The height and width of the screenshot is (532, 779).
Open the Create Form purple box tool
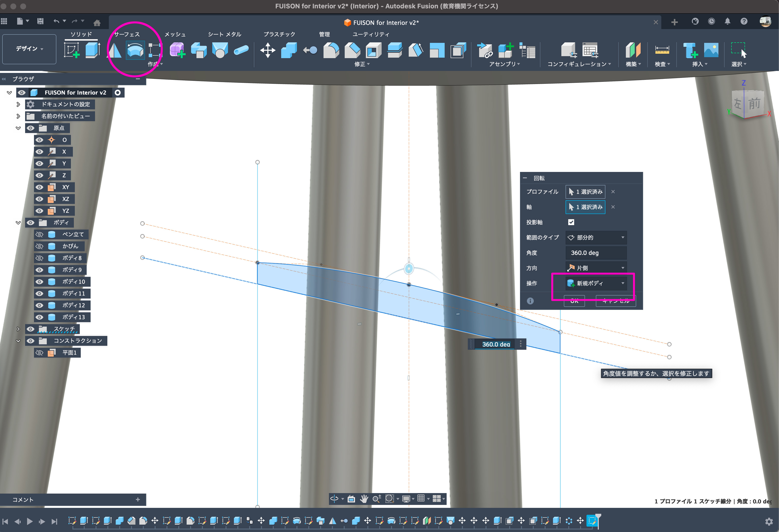(177, 50)
